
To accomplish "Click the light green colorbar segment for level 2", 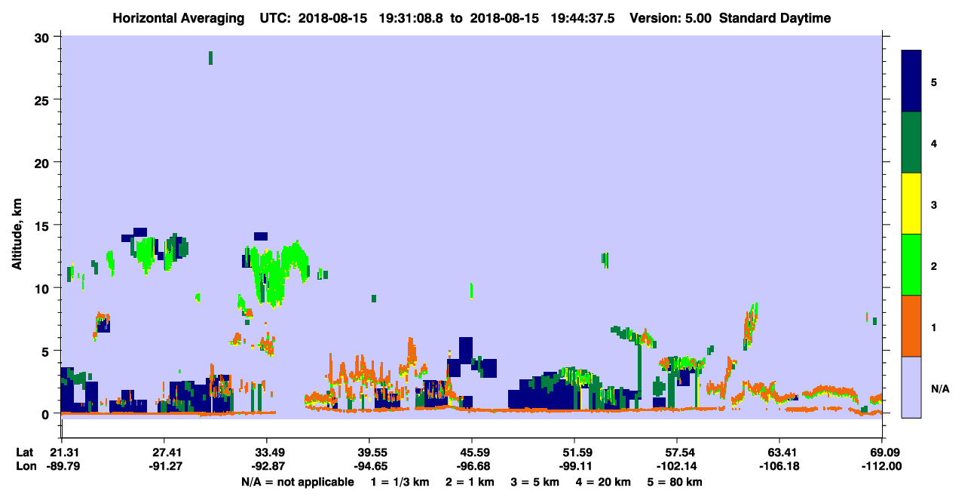I will pos(911,265).
